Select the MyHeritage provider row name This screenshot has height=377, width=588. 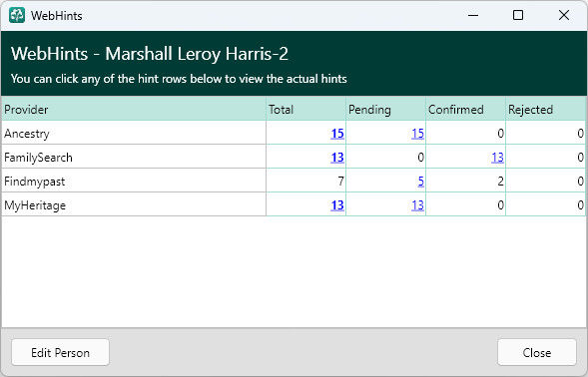point(35,205)
